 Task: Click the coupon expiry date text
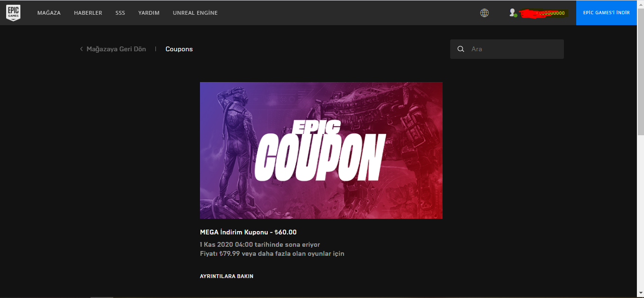coord(260,244)
